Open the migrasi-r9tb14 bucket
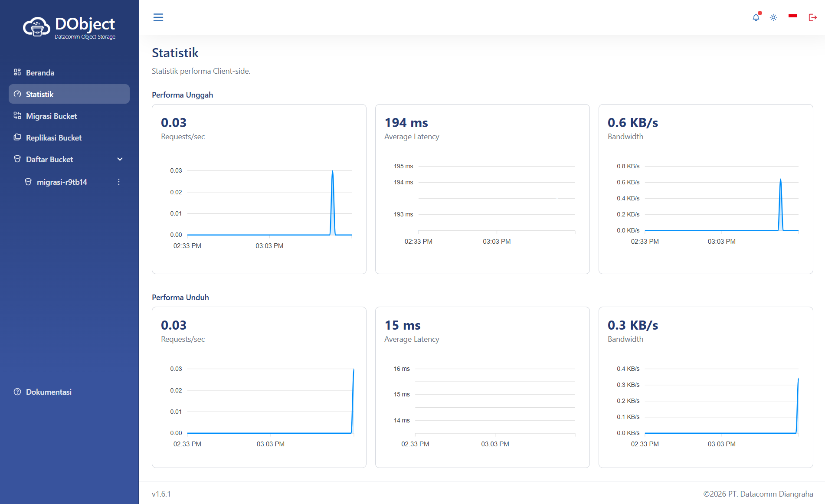Screen dimensions: 825x504 pos(62,182)
